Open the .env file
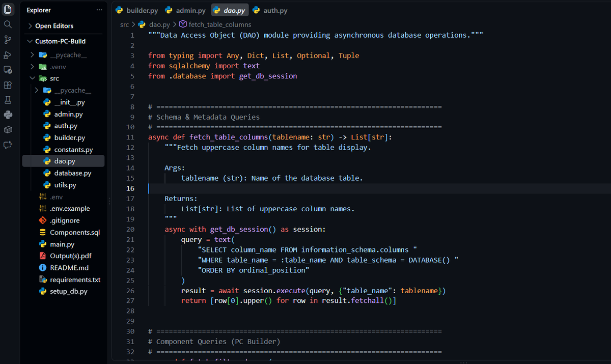Image resolution: width=611 pixels, height=364 pixels. pyautogui.click(x=64, y=197)
